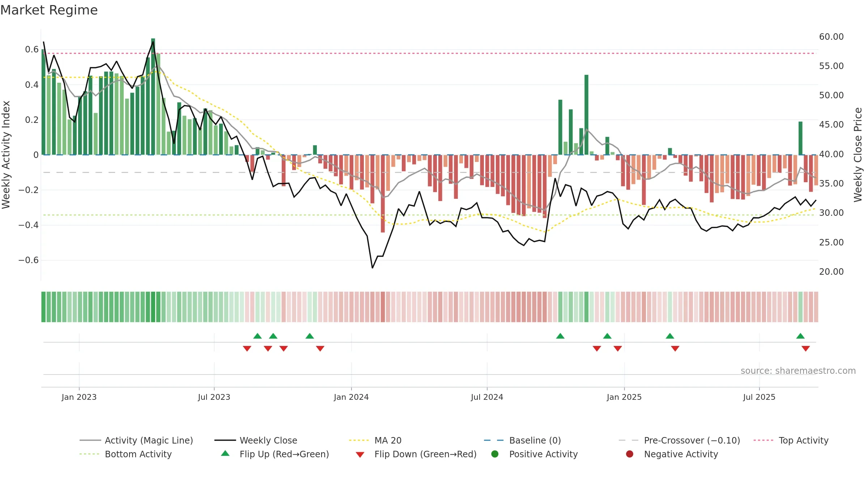Click the tallest green activity bar in late 2024
The image size is (868, 488).
tap(586, 115)
